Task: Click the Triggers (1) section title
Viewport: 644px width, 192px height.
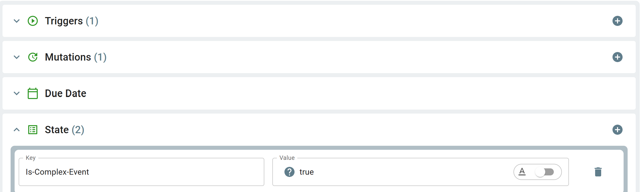Action: (x=72, y=21)
